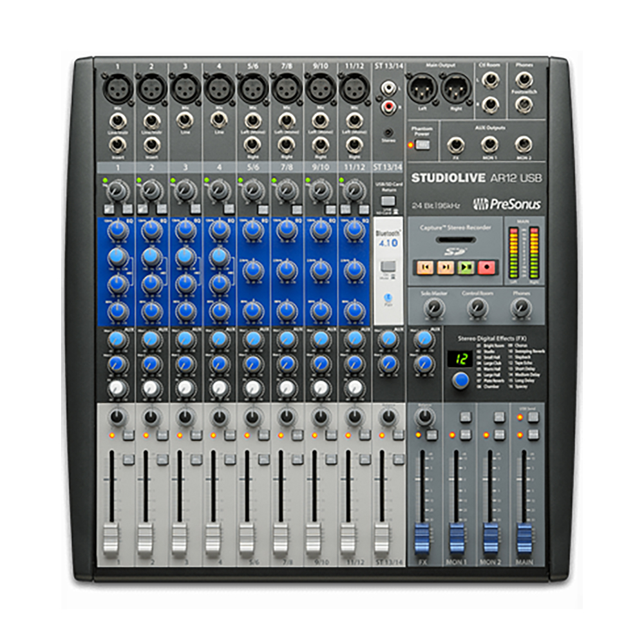Click the MON 1 AUX output jack
This screenshot has width=644, height=644.
(489, 144)
